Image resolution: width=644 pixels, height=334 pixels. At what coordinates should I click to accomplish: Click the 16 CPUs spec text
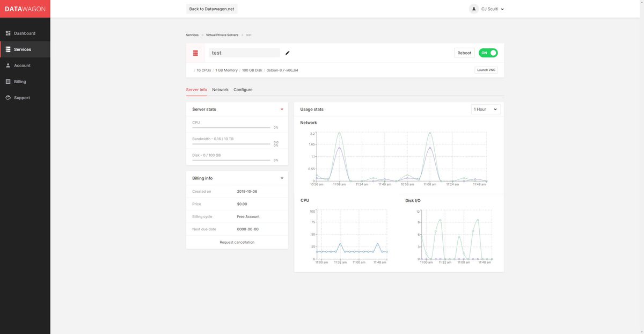[x=203, y=70]
